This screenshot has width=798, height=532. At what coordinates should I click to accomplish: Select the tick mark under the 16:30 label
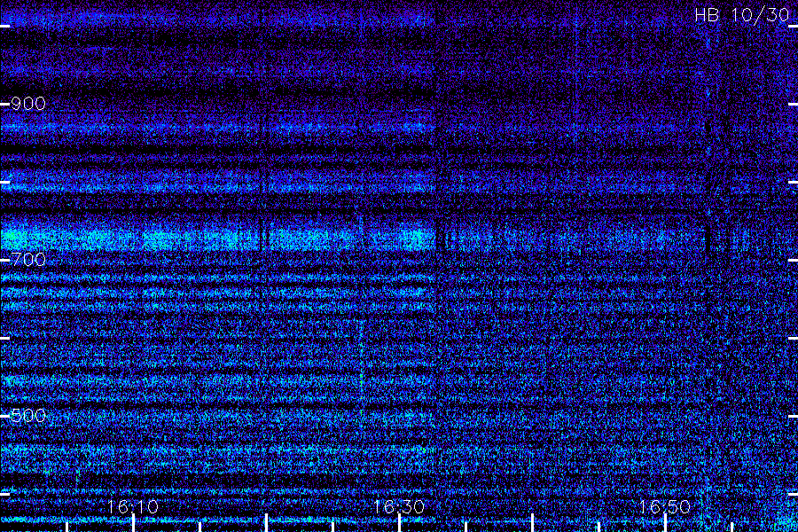(x=399, y=523)
